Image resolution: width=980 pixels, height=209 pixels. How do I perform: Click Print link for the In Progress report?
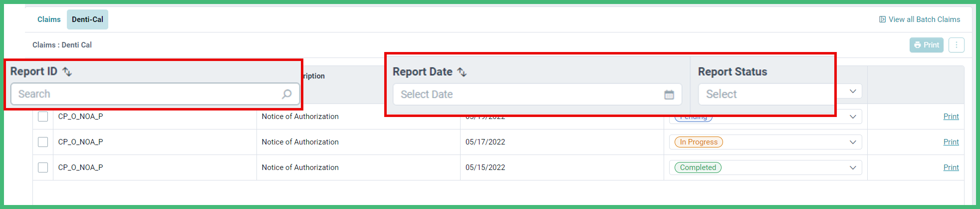(x=951, y=142)
